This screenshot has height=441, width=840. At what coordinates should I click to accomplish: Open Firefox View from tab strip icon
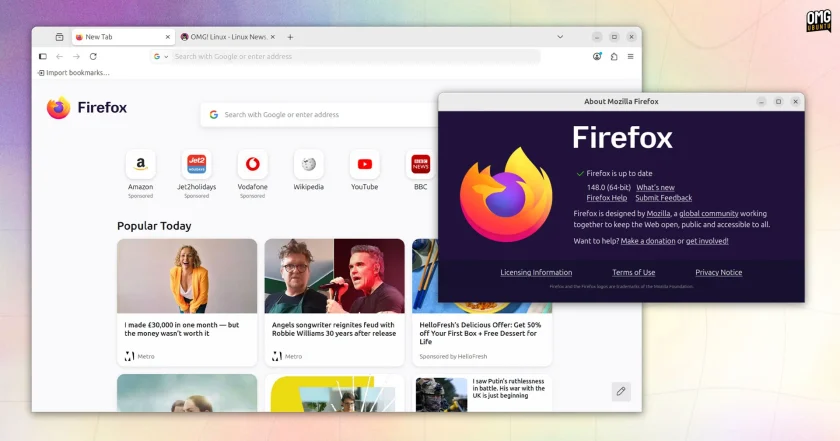(x=59, y=37)
